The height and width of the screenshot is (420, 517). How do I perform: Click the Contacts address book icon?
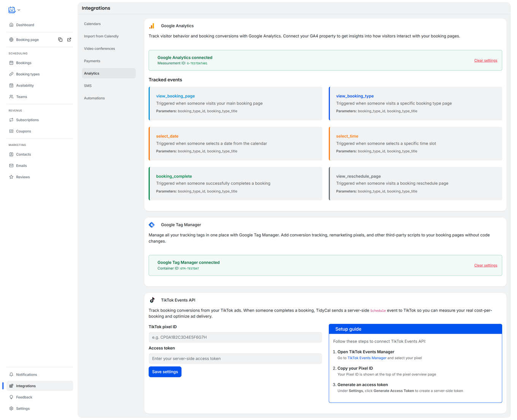pos(11,154)
